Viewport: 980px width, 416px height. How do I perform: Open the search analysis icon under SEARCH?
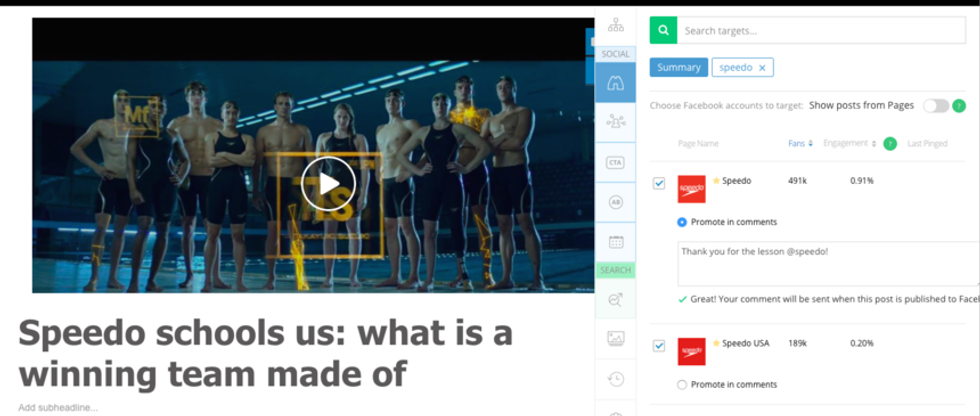pyautogui.click(x=616, y=299)
